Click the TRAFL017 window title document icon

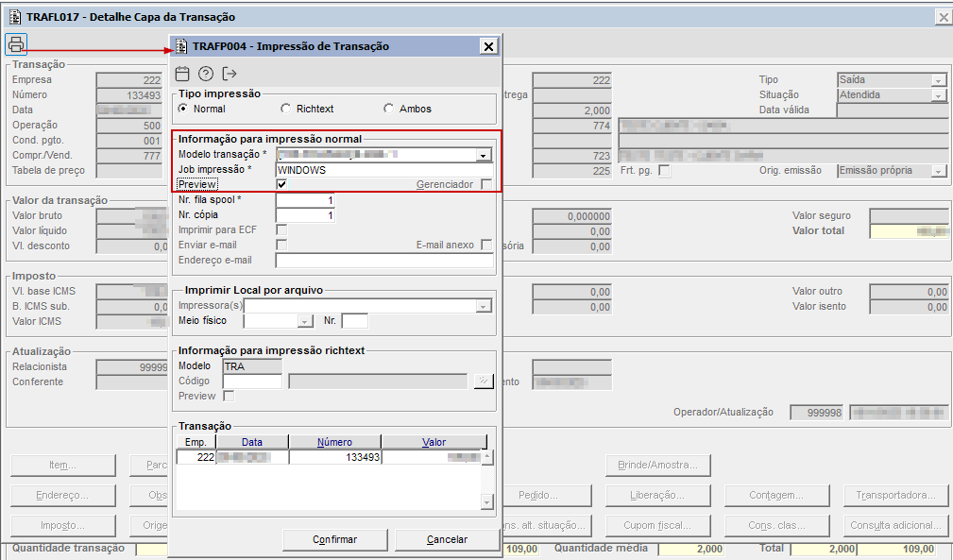pyautogui.click(x=14, y=16)
